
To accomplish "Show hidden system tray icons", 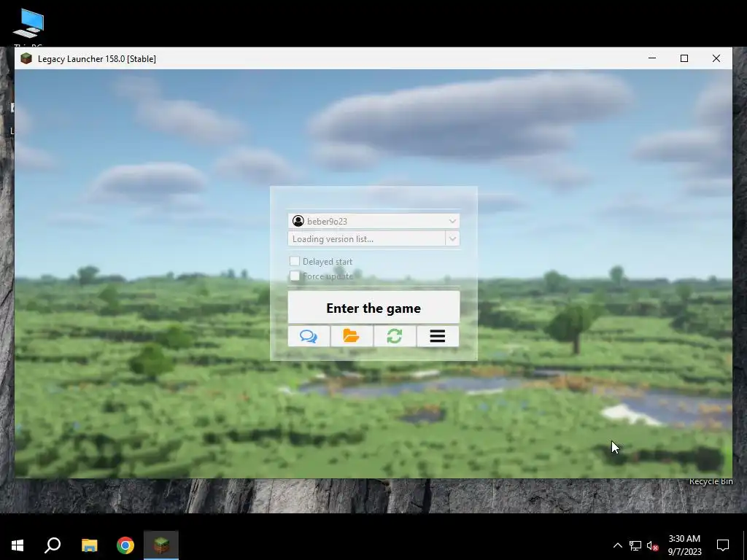I will [x=617, y=545].
